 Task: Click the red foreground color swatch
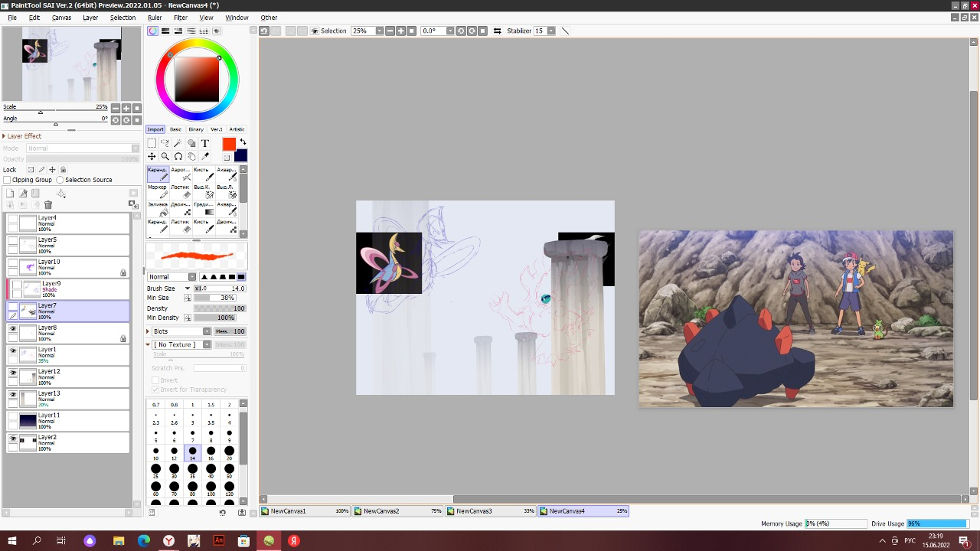tap(229, 144)
